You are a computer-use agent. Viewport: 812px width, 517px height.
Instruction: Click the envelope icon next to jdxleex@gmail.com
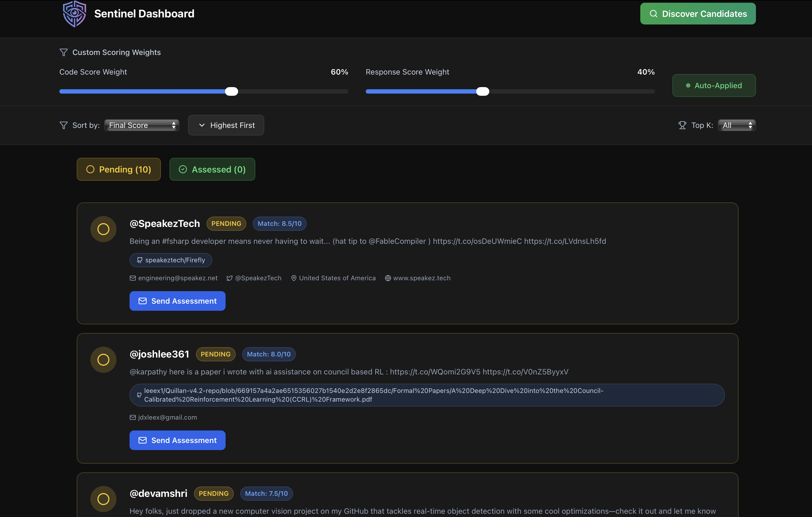pos(133,417)
